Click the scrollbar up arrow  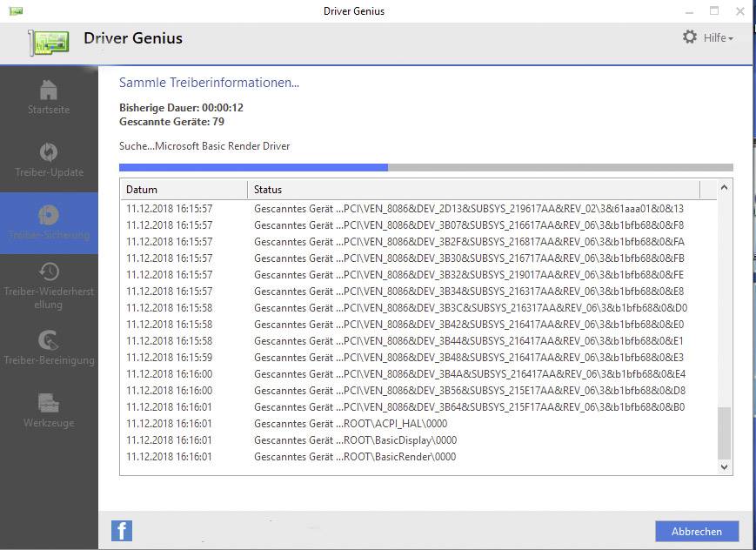[x=724, y=186]
